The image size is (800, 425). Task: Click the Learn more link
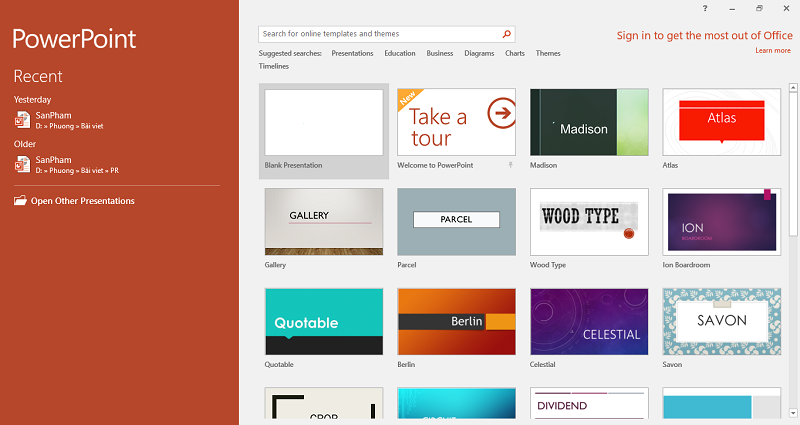(773, 50)
